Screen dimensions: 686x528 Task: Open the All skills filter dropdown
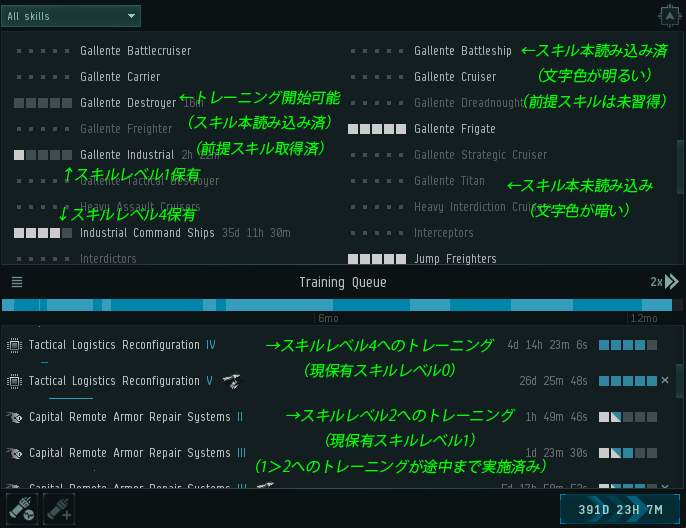point(71,16)
